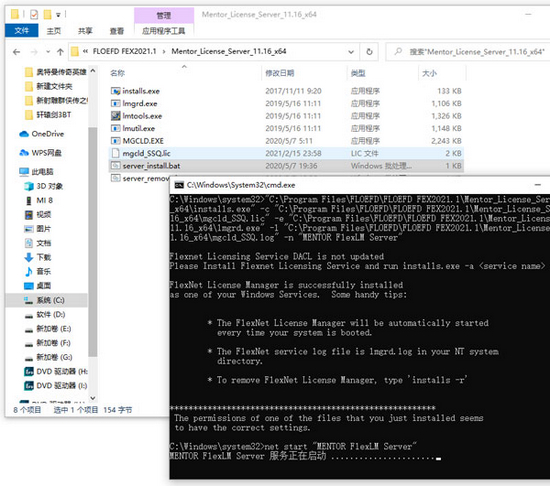
Task: Switch to the 共享 ribbon tab
Action: (x=85, y=31)
